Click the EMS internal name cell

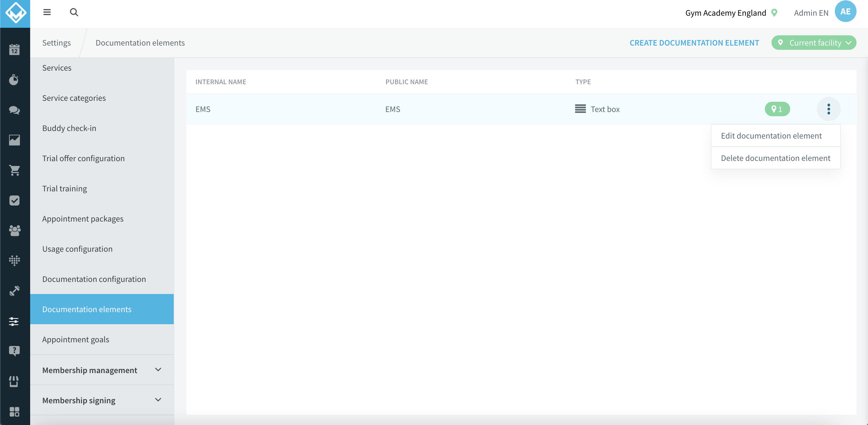203,109
